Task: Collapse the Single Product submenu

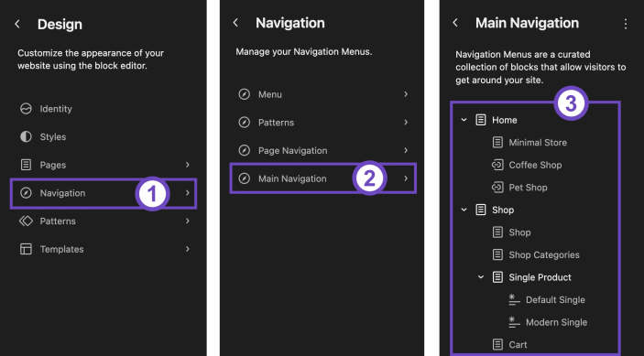Action: pyautogui.click(x=481, y=277)
